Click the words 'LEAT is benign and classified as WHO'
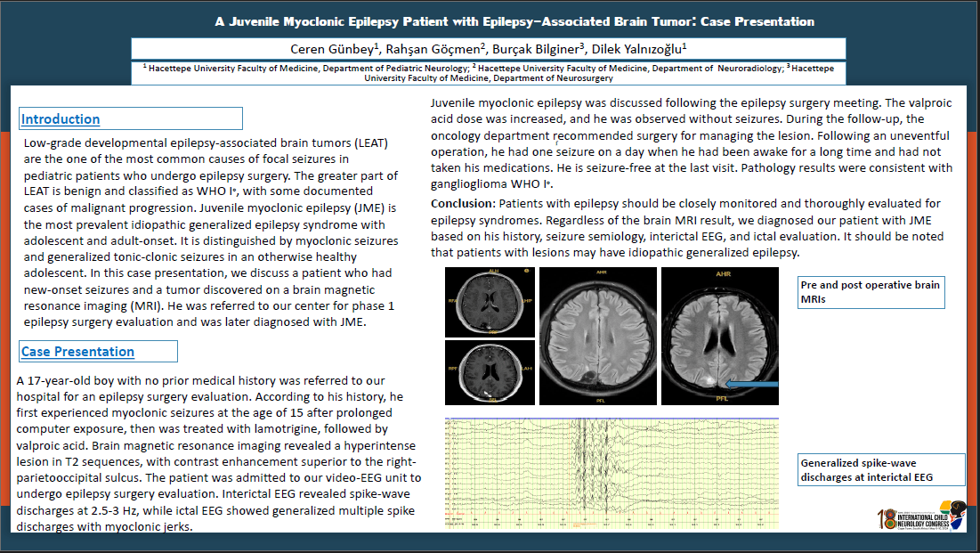 pyautogui.click(x=126, y=191)
